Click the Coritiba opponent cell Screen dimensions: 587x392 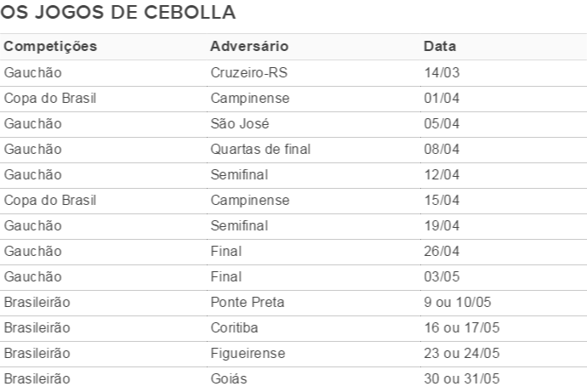[234, 327]
